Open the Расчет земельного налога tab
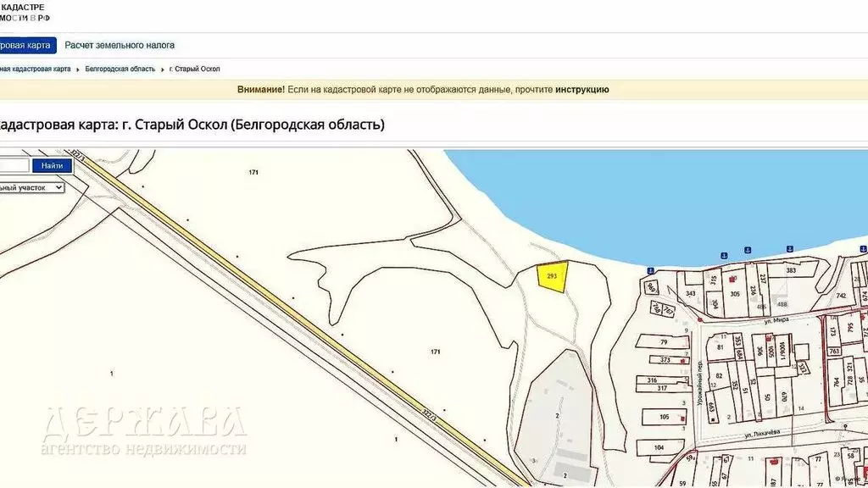 120,46
